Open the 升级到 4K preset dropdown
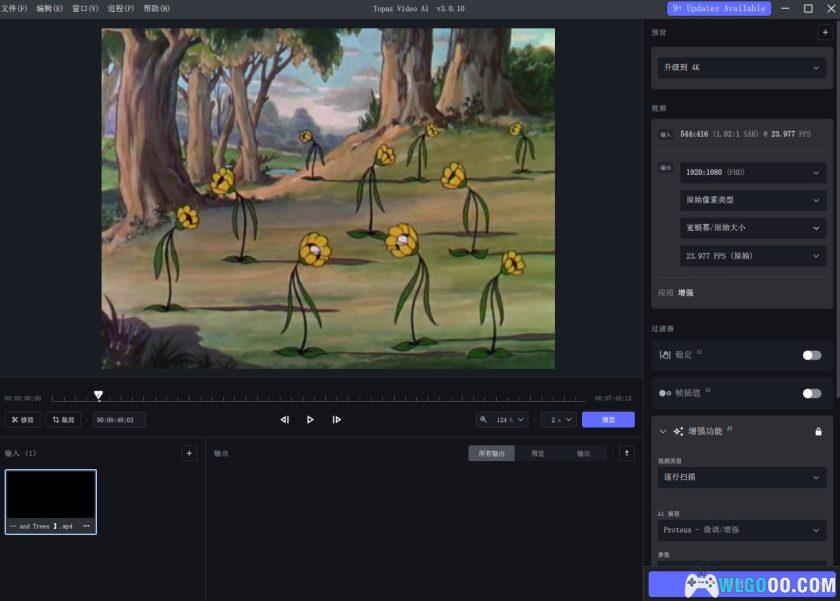 [740, 68]
